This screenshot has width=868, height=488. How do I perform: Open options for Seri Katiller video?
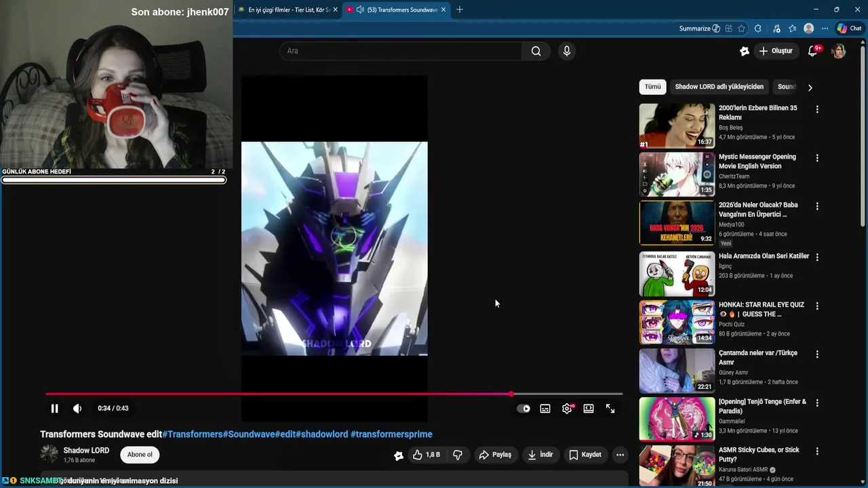tap(817, 258)
